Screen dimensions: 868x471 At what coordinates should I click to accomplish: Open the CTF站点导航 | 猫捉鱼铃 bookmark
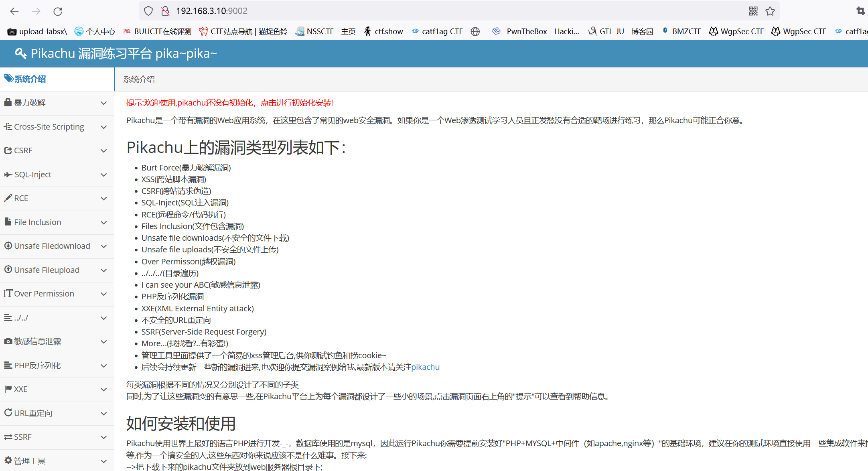click(x=243, y=31)
